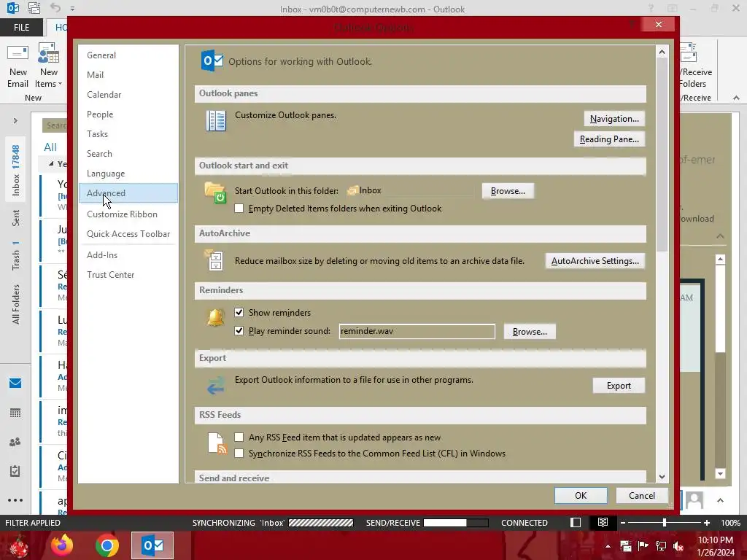The width and height of the screenshot is (747, 560).
Task: Toggle Play reminder sound checkbox
Action: click(239, 331)
